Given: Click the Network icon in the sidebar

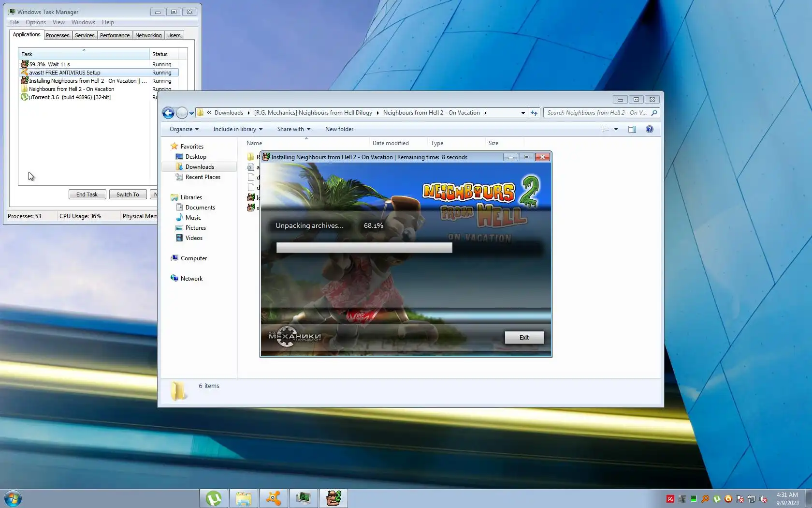Looking at the screenshot, I should 174,278.
